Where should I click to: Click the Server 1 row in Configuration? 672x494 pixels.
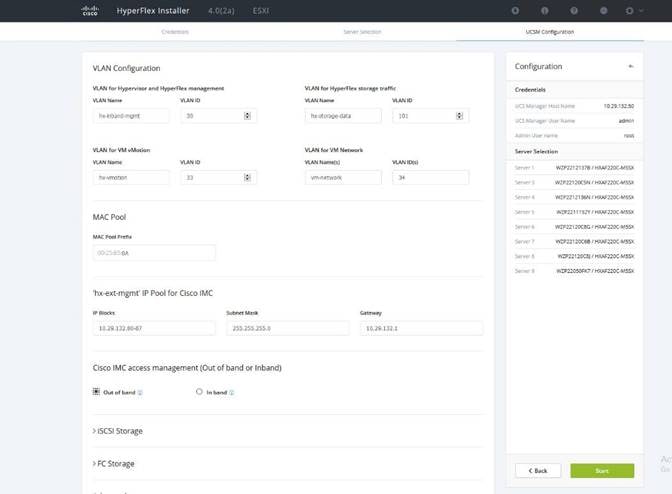click(574, 168)
